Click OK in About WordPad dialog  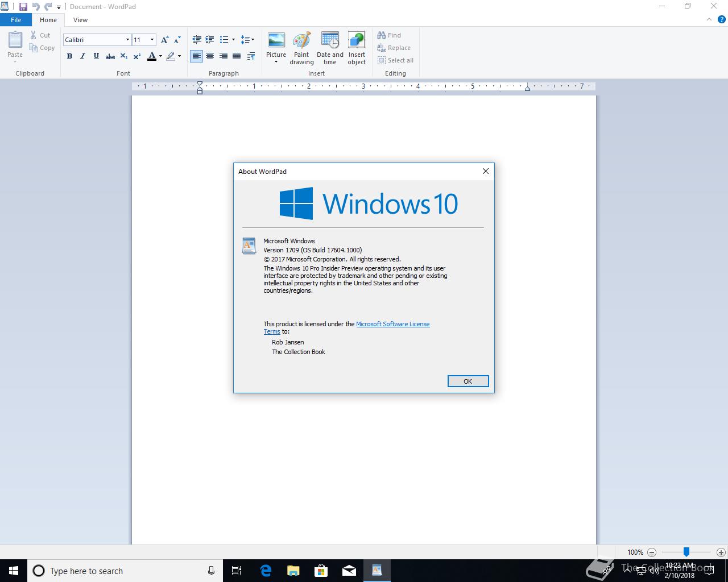pyautogui.click(x=468, y=381)
